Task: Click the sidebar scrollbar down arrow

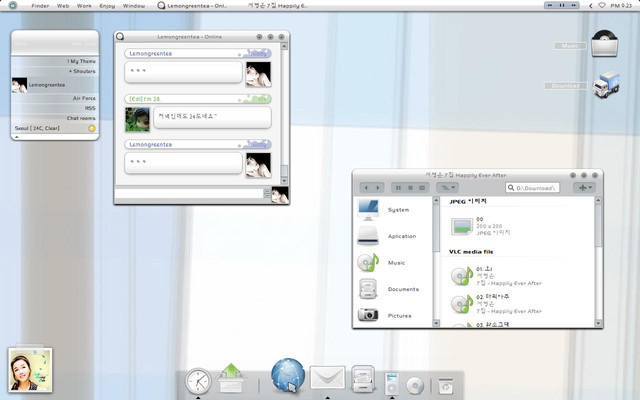Action: tap(436, 323)
